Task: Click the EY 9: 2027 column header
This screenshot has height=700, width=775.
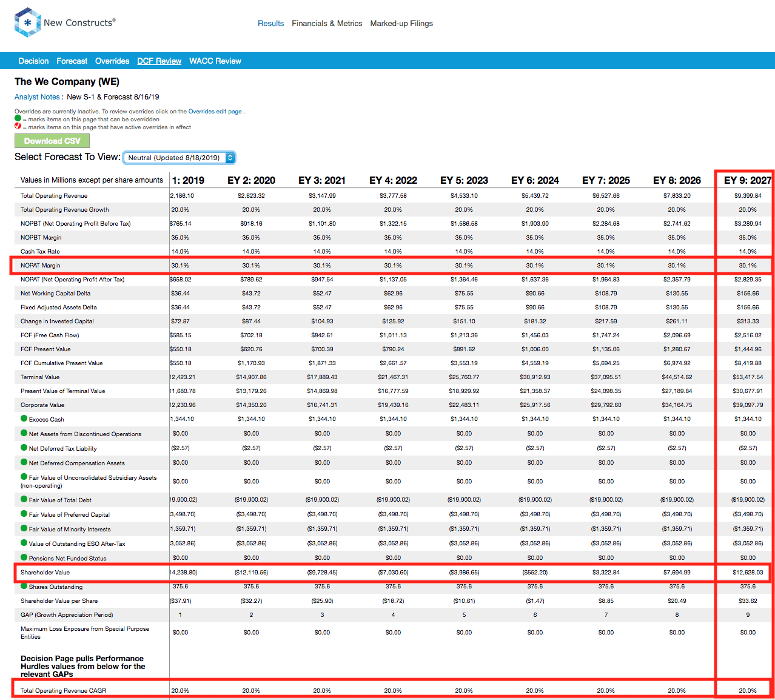Action: tap(748, 180)
